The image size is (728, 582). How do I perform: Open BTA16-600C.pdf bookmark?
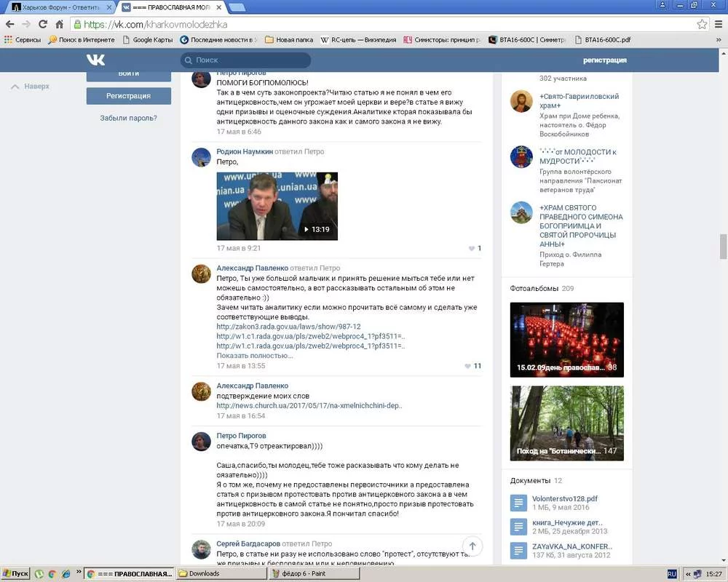click(x=603, y=40)
